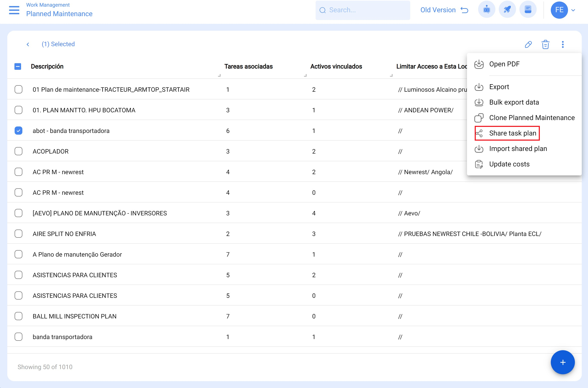This screenshot has height=388, width=588.
Task: Open the documentation book icon
Action: 528,10
